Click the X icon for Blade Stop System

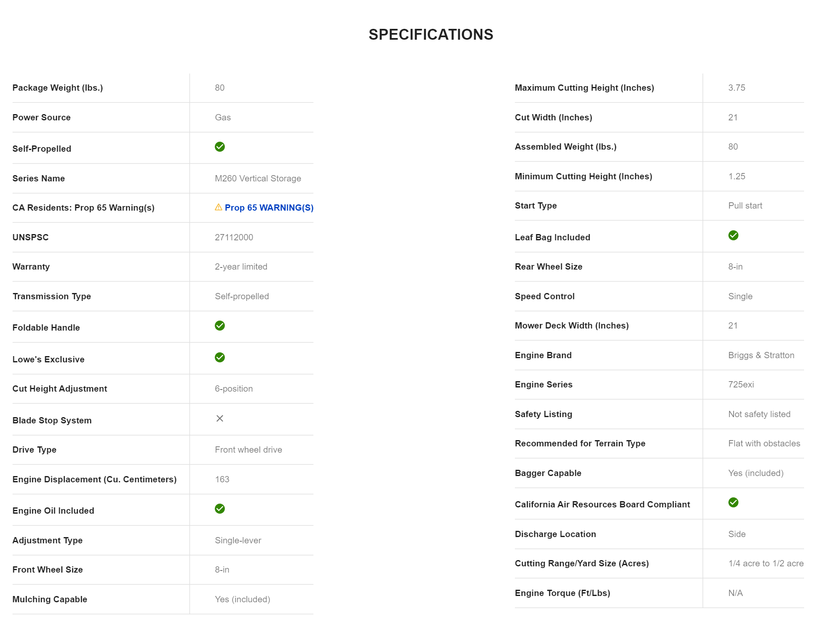[220, 418]
